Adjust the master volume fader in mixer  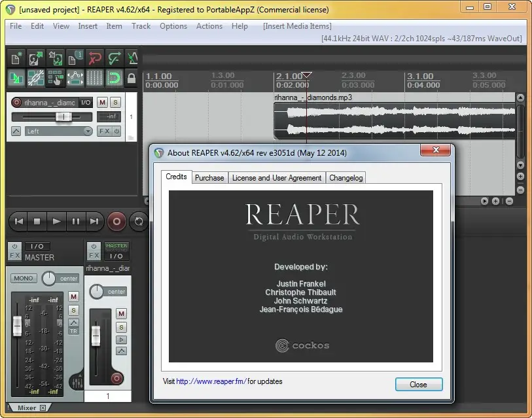(17, 326)
